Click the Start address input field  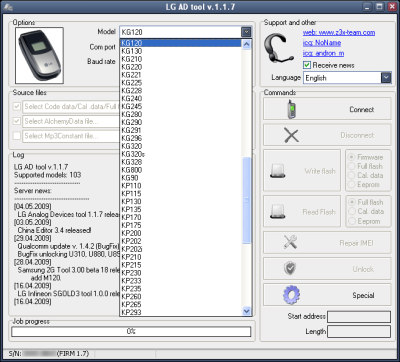pos(359,317)
